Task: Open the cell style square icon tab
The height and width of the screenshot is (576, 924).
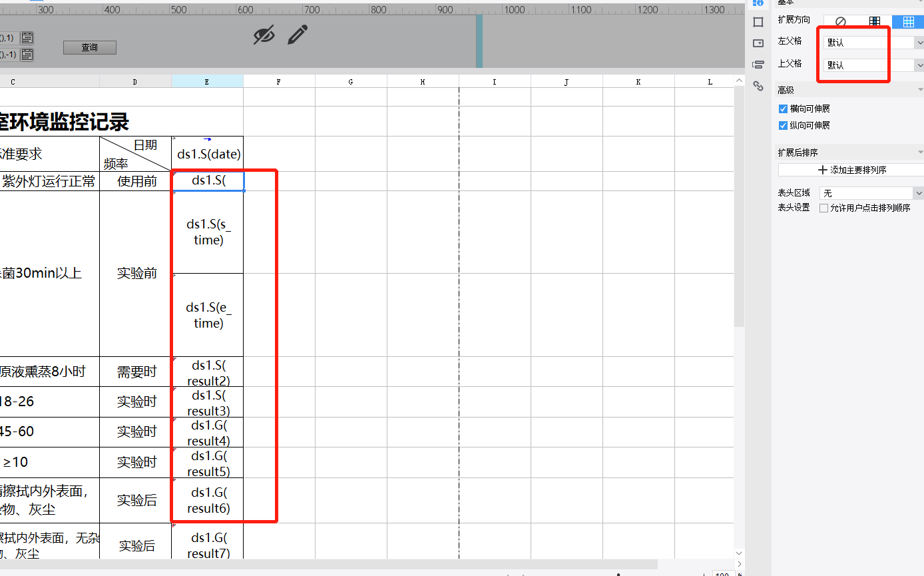Action: 758,22
